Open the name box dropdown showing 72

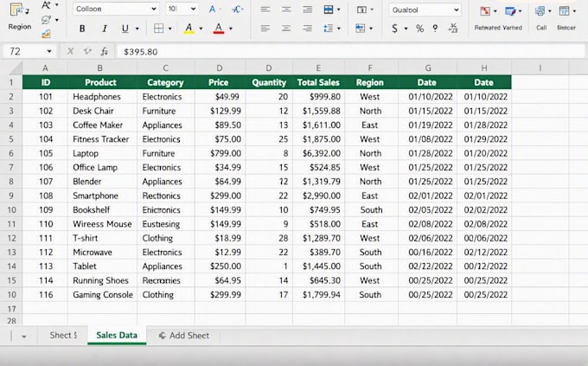[x=49, y=51]
